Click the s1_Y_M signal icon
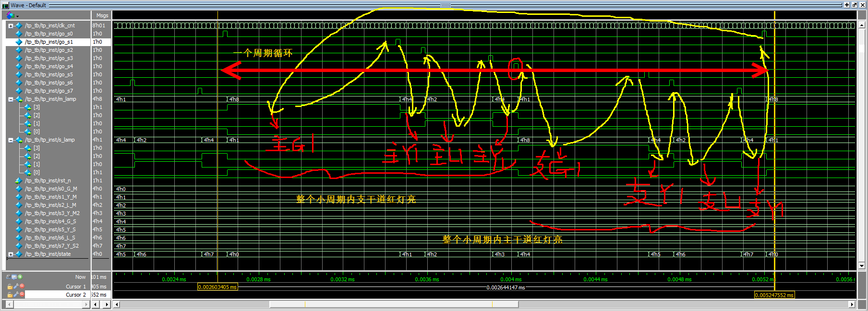Screen dimensions: 868x311 click(x=19, y=197)
